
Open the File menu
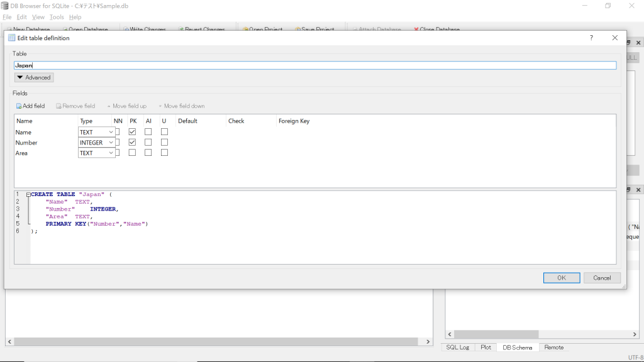[7, 17]
